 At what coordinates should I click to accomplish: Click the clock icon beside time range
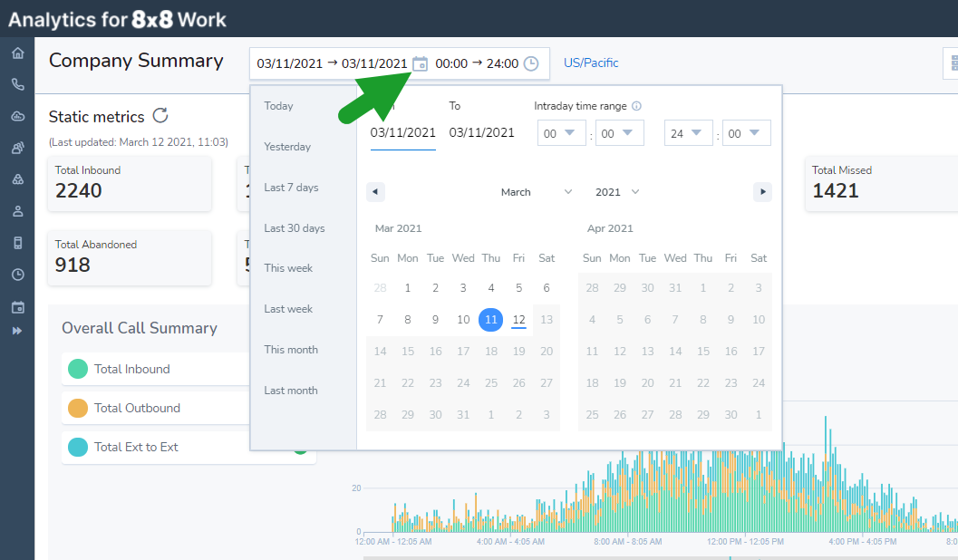[531, 63]
